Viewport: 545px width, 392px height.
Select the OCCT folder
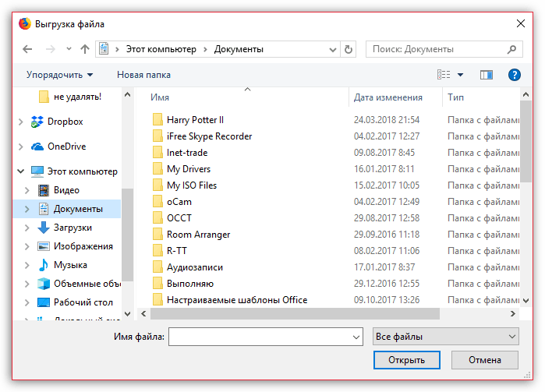[172, 218]
